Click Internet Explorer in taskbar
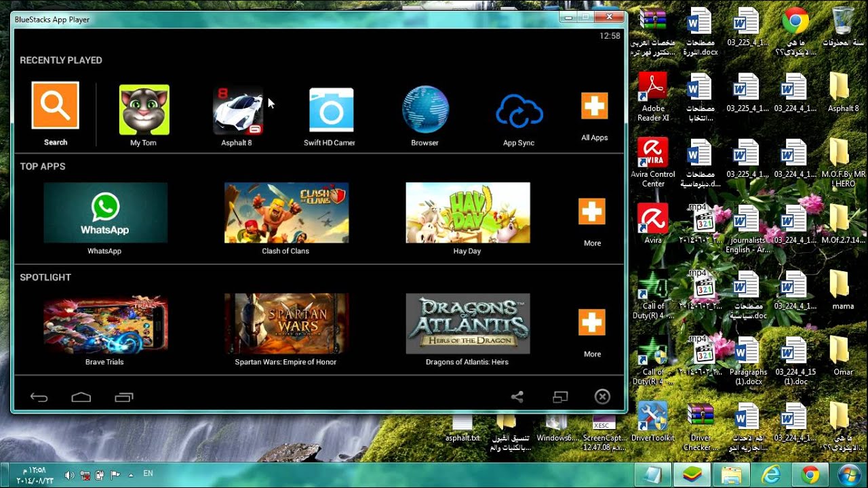Viewport: 868px width, 488px height. point(771,474)
